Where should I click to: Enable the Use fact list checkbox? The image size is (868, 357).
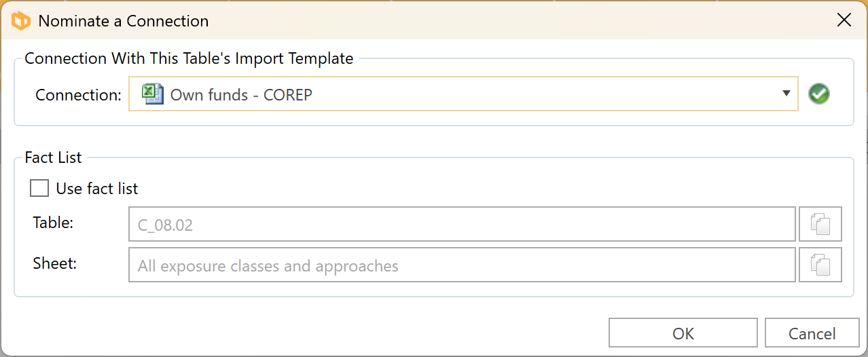[39, 188]
